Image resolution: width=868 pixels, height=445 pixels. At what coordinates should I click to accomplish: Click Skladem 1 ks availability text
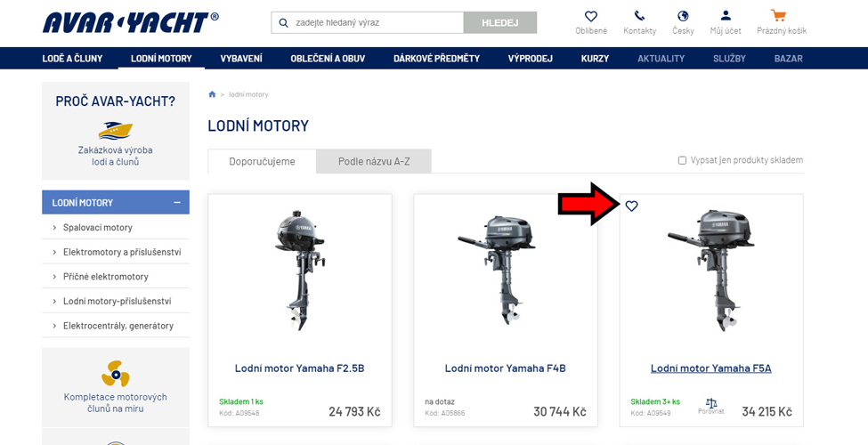coord(241,401)
